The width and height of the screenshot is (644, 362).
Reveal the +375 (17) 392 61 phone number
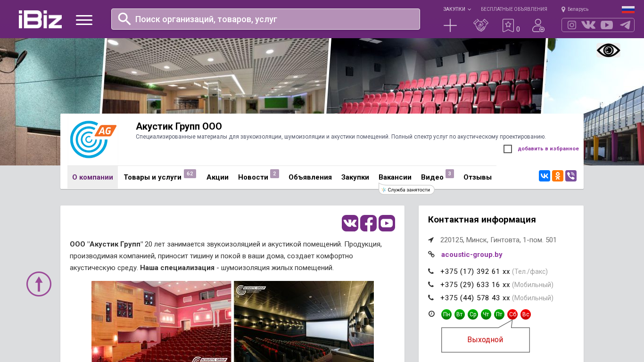[x=475, y=271]
